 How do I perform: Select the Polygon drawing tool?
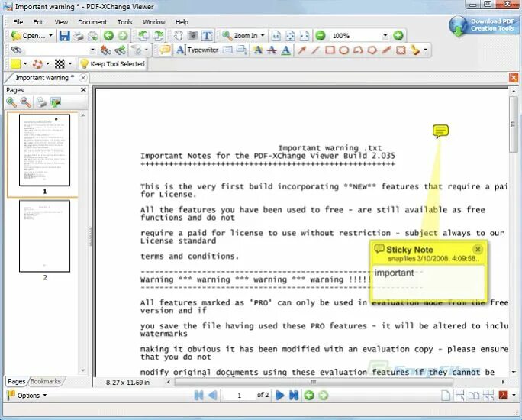pos(372,50)
